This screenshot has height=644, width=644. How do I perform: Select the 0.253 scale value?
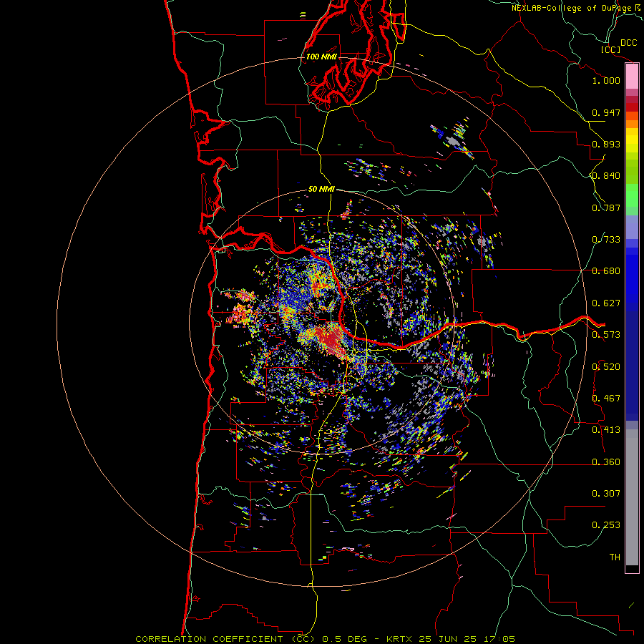(606, 525)
